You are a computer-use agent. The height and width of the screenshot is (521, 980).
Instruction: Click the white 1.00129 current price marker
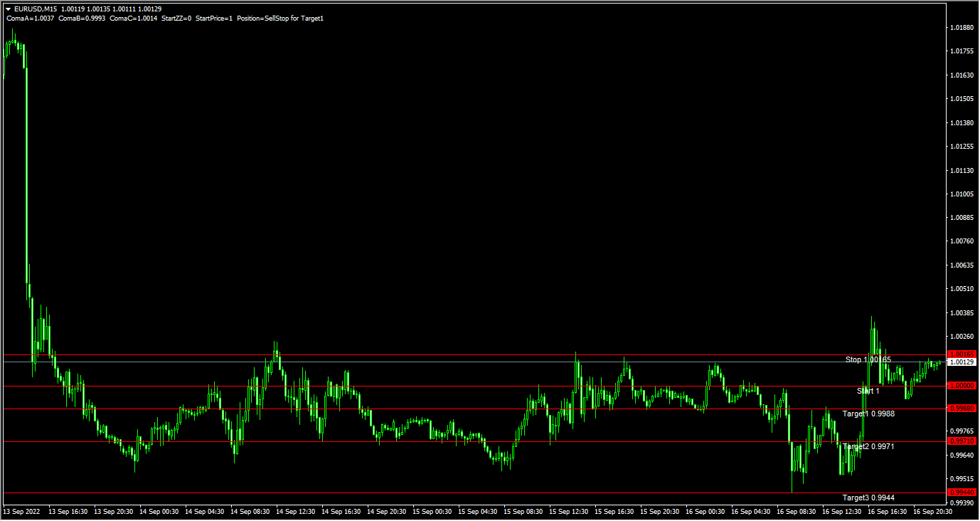[961, 362]
